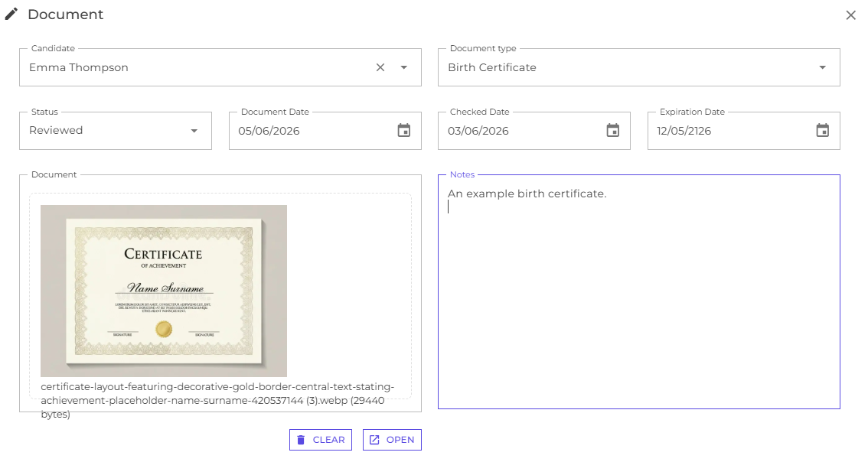
Task: Click the certificate .webp file name text
Action: click(217, 400)
